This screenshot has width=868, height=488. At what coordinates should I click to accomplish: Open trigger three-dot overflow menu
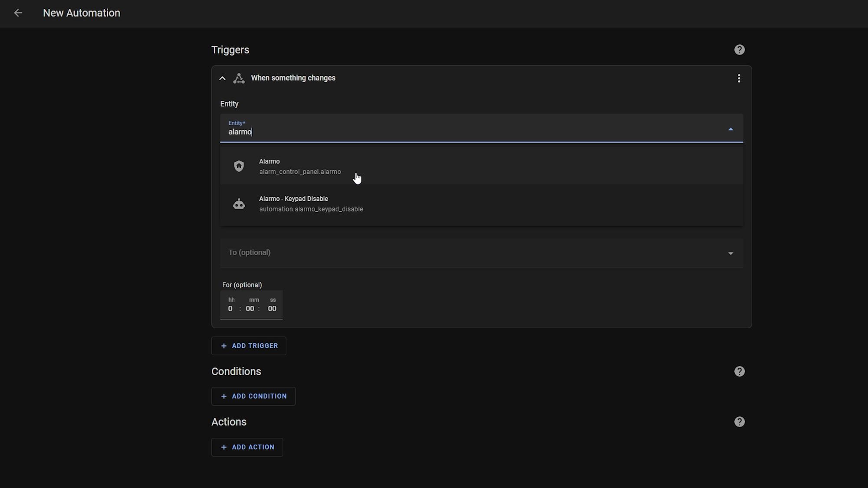point(739,78)
